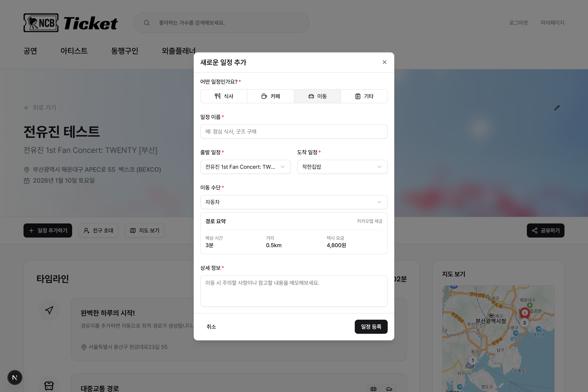Click the pin icon beside 용산구 address

[84, 347]
